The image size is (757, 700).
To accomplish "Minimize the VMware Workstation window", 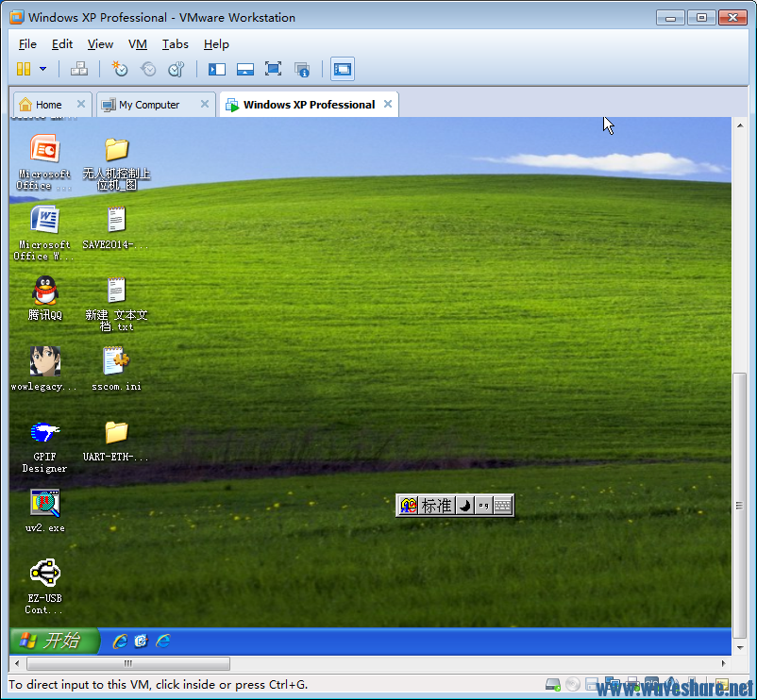I will coord(670,18).
